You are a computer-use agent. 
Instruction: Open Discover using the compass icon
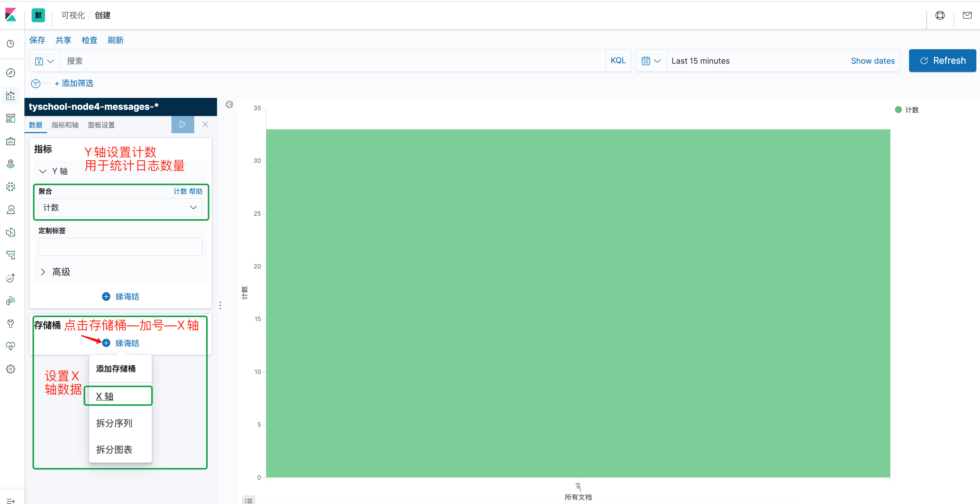click(11, 73)
